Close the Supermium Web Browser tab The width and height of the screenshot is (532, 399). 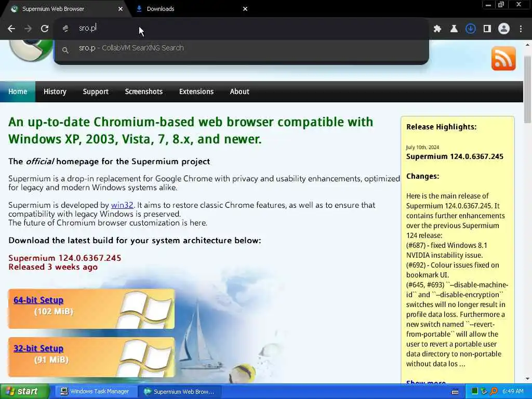click(x=121, y=9)
